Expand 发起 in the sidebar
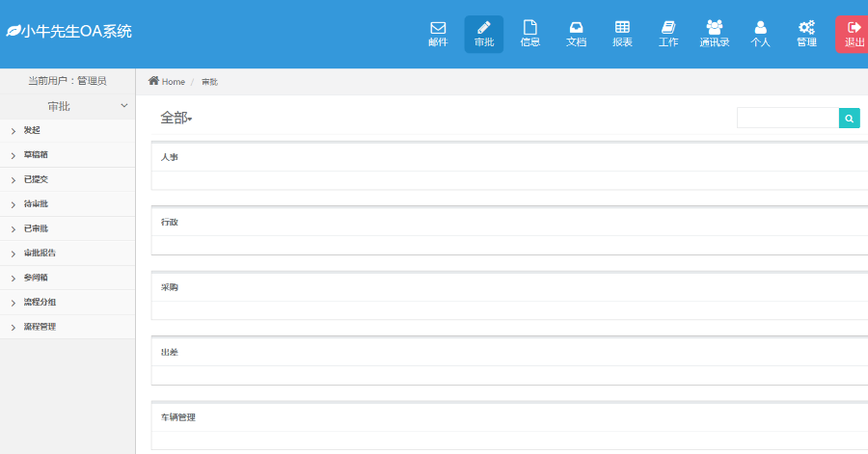Viewport: 868px width, 454px height. (x=33, y=130)
